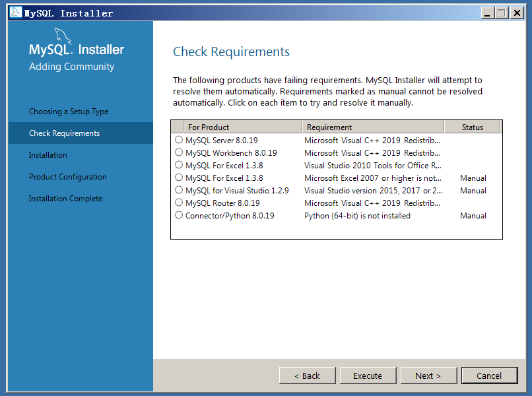532x396 pixels.
Task: Click the Execute button
Action: [x=368, y=376]
